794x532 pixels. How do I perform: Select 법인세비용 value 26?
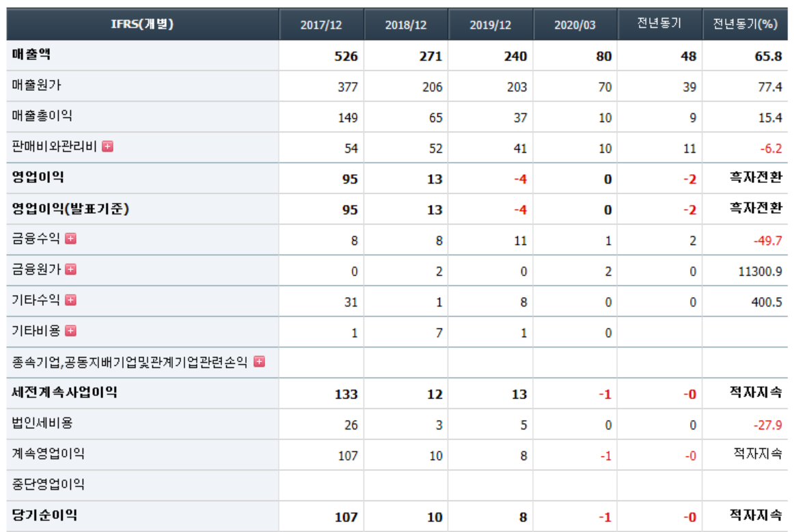click(x=351, y=425)
